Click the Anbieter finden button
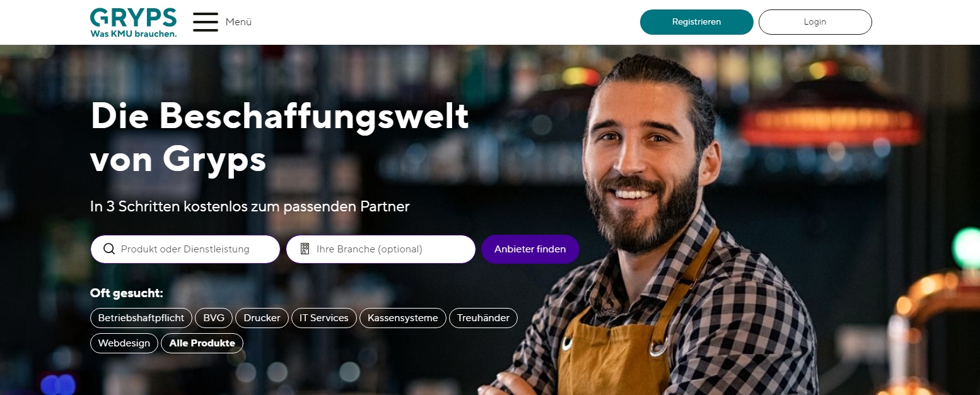The width and height of the screenshot is (980, 395). point(530,249)
